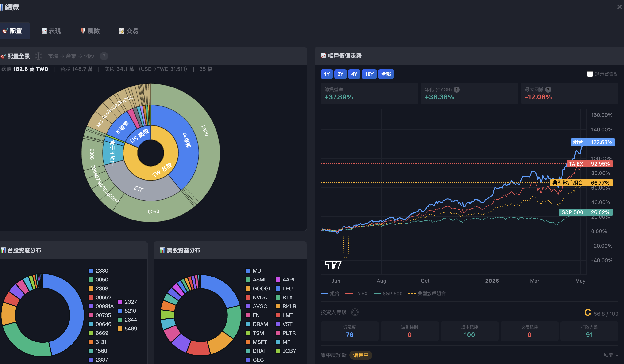Expand the 集中度診斷 section via 展開
This screenshot has height=364, width=624.
pos(611,355)
